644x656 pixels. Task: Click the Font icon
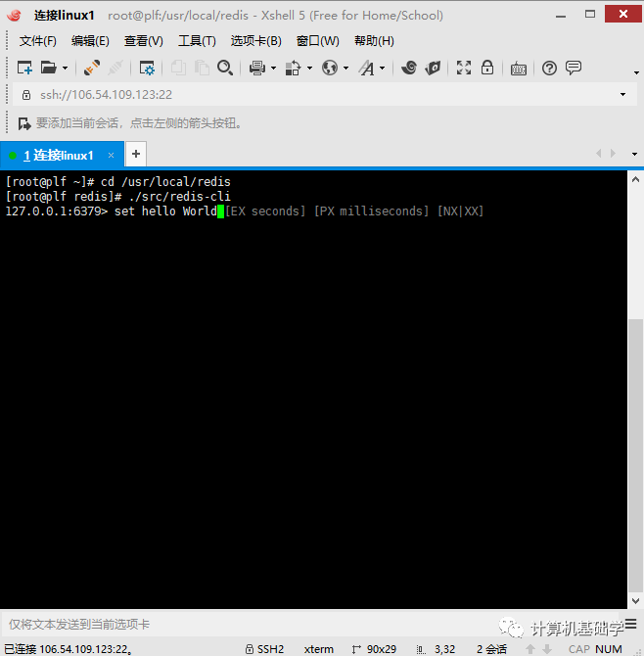tap(367, 68)
